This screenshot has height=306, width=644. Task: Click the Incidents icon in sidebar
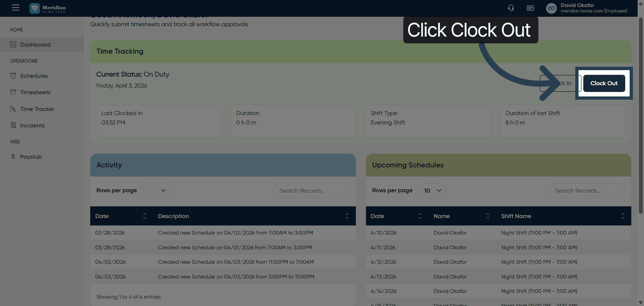tap(13, 125)
